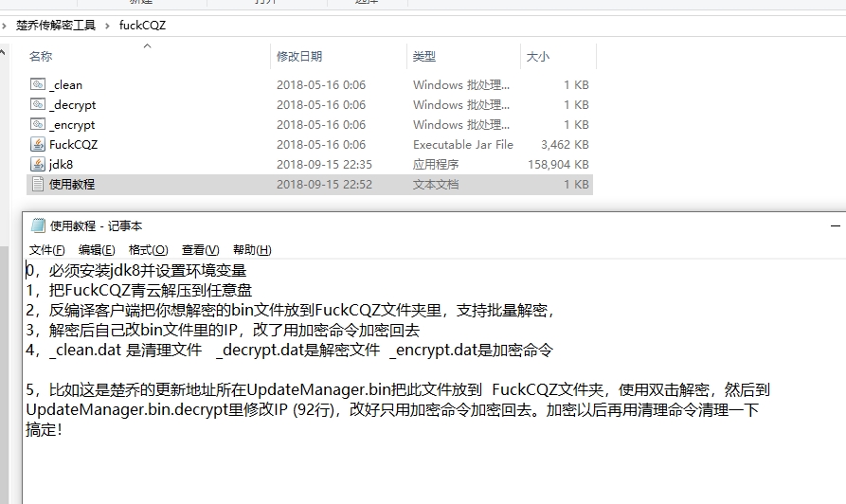Open the 格式(O) menu in Notepad
846x504 pixels.
149,250
